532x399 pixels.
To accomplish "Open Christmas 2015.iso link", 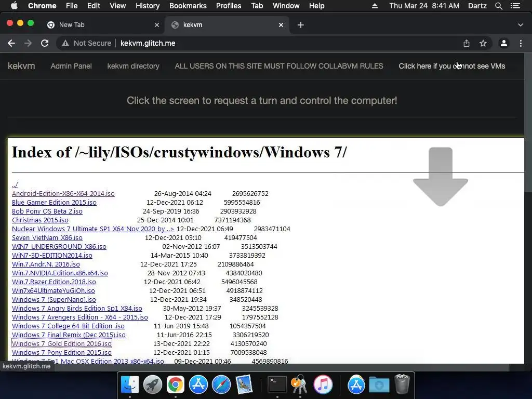I will pyautogui.click(x=40, y=220).
